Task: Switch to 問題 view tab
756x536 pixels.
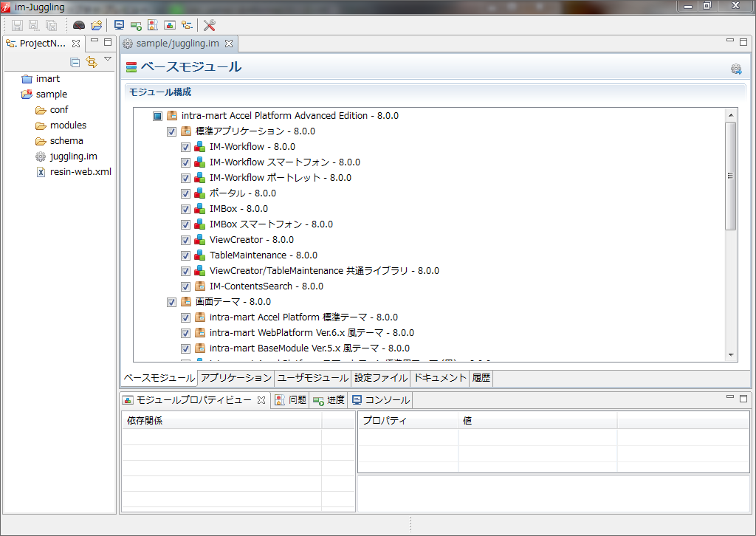Action: click(291, 400)
